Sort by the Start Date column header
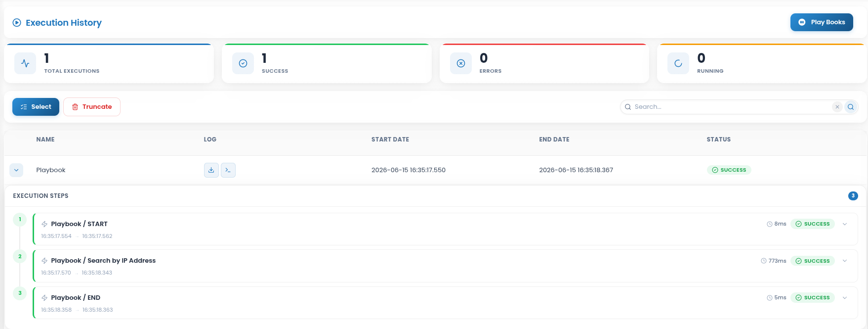 pos(390,140)
